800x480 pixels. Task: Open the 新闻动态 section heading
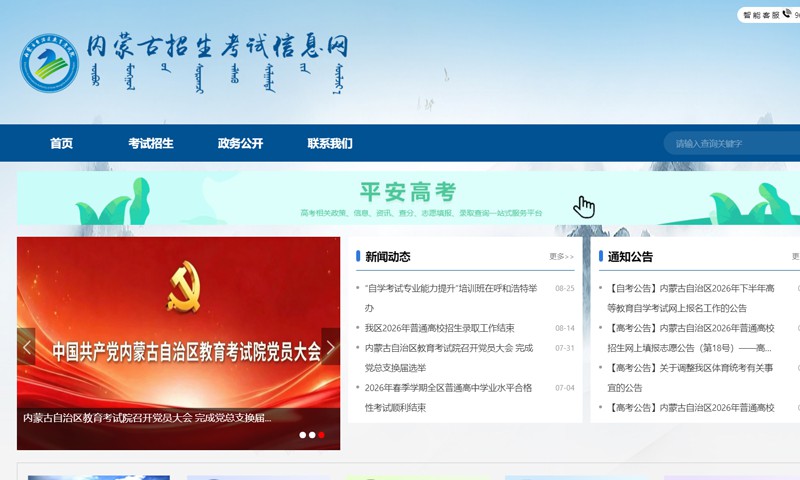387,257
